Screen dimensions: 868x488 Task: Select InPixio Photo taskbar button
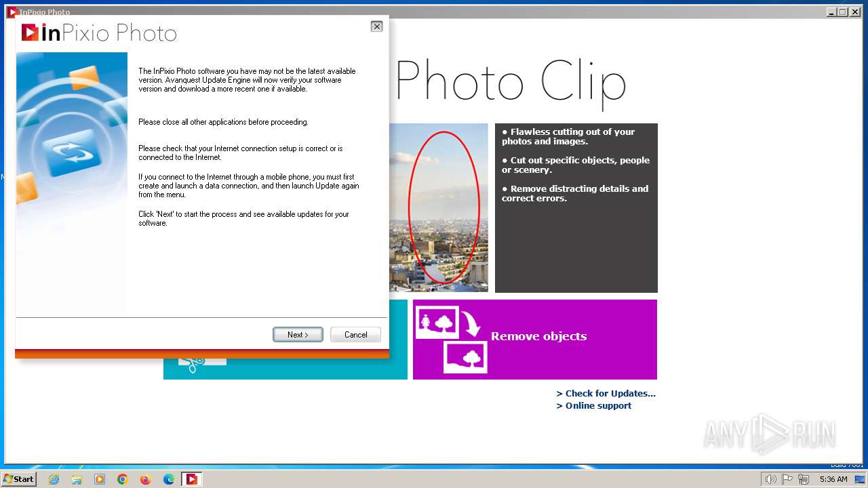point(192,479)
